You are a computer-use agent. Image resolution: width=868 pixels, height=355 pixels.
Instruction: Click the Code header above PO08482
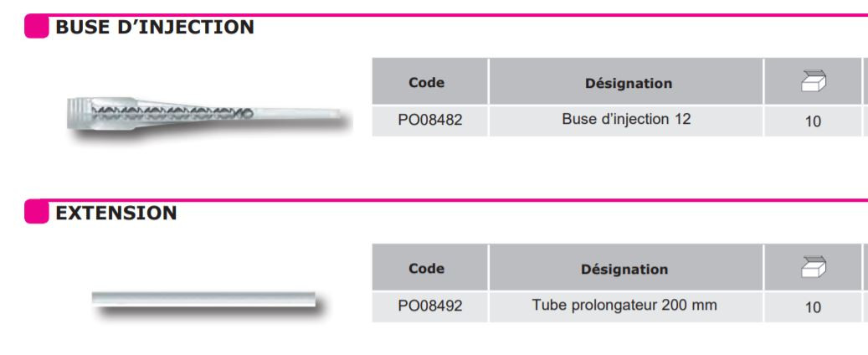(x=427, y=83)
